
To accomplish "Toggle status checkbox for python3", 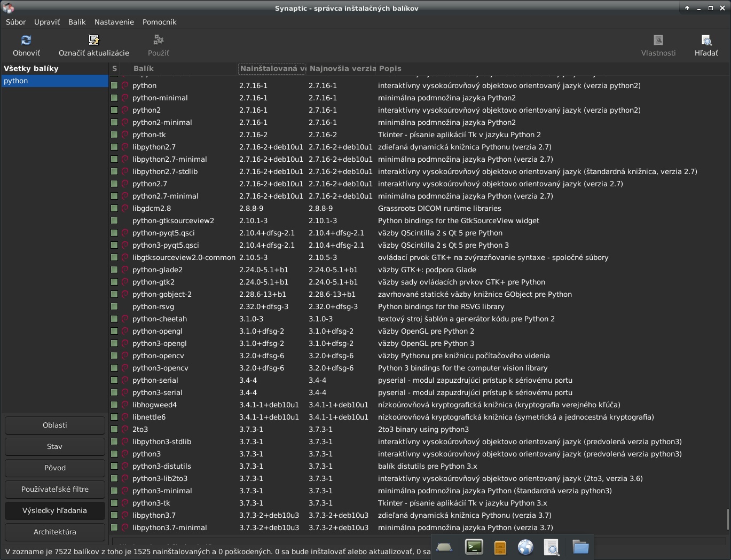I will pyautogui.click(x=114, y=454).
